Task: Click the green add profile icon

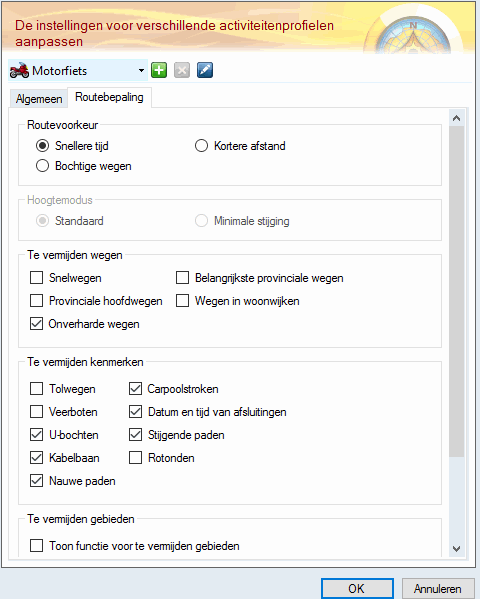Action: [x=159, y=70]
